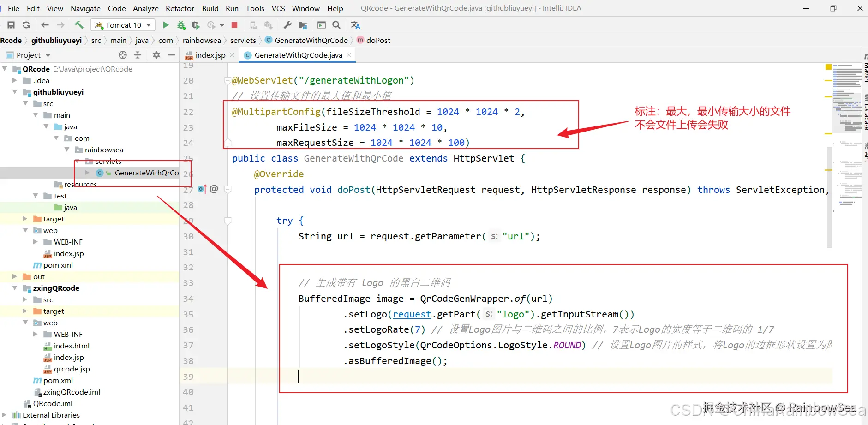The width and height of the screenshot is (868, 425).
Task: Click GenerateWithQrCode in the breadcrumb bar
Action: pos(311,40)
